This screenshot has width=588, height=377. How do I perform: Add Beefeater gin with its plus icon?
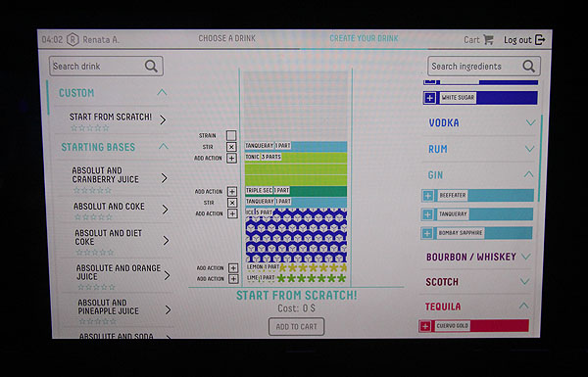pos(428,196)
